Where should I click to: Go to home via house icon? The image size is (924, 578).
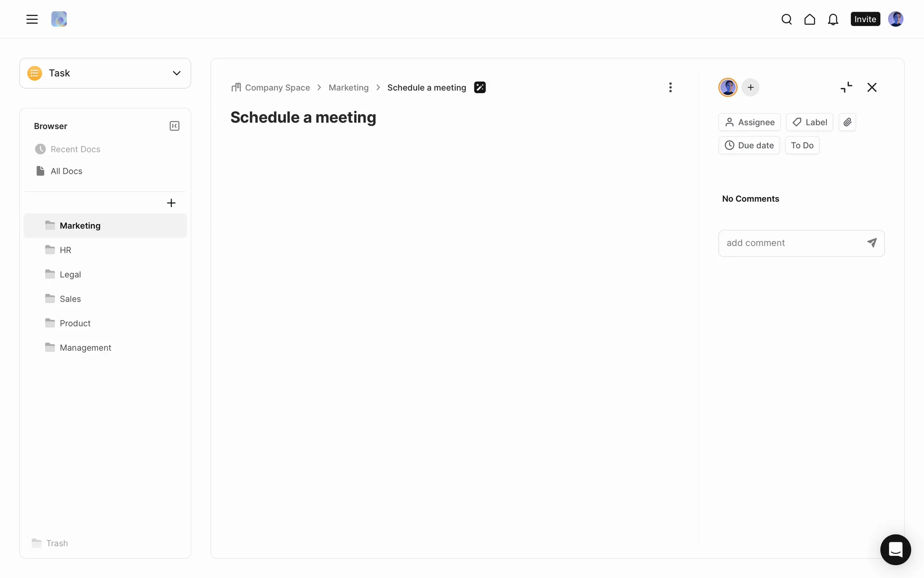click(809, 19)
